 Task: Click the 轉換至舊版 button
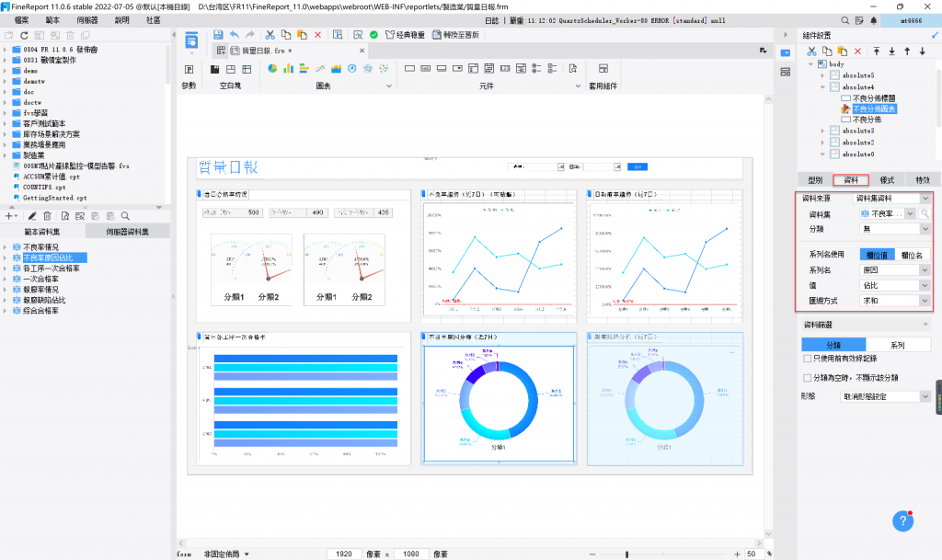pyautogui.click(x=456, y=35)
